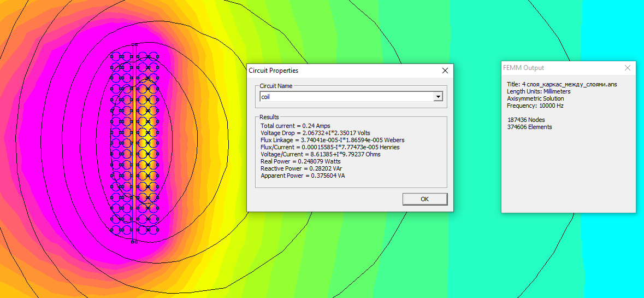Close the Circuit Properties dialog
The width and height of the screenshot is (644, 298).
445,71
